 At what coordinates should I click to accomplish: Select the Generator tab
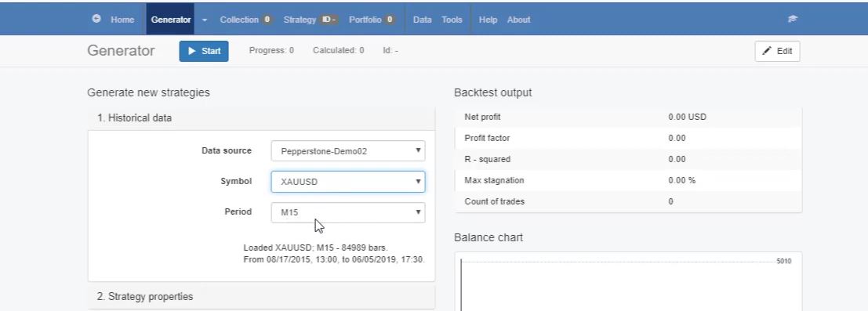[170, 20]
